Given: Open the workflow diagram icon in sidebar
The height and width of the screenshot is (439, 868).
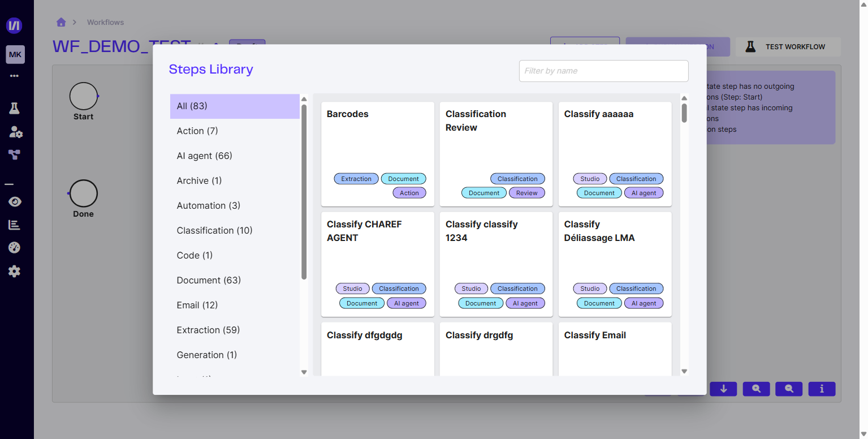Looking at the screenshot, I should coord(15,154).
